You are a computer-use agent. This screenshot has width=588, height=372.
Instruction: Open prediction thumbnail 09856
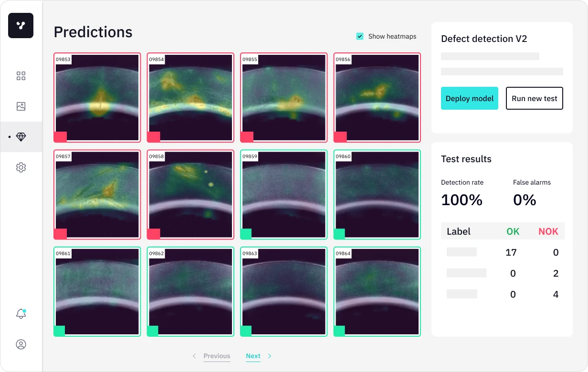click(x=377, y=97)
